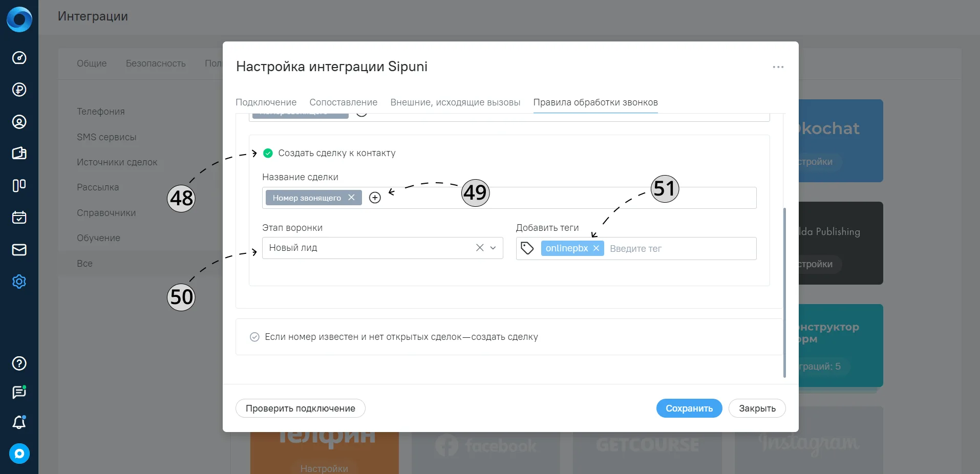The height and width of the screenshot is (474, 980).
Task: Select 'Рассылка' category
Action: point(98,187)
